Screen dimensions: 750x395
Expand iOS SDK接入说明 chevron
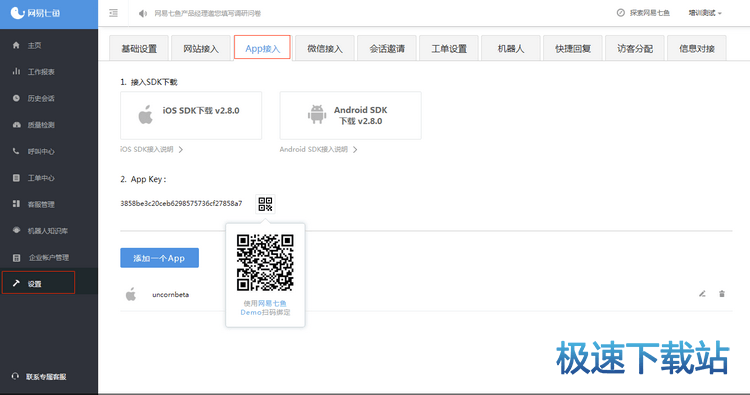coord(181,150)
